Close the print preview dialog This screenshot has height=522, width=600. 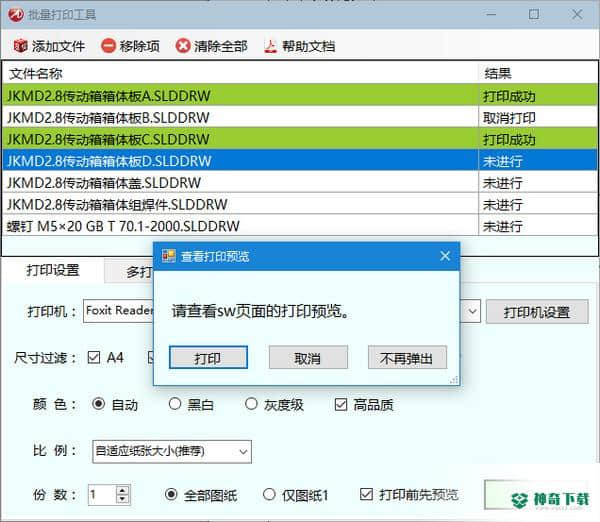point(445,256)
